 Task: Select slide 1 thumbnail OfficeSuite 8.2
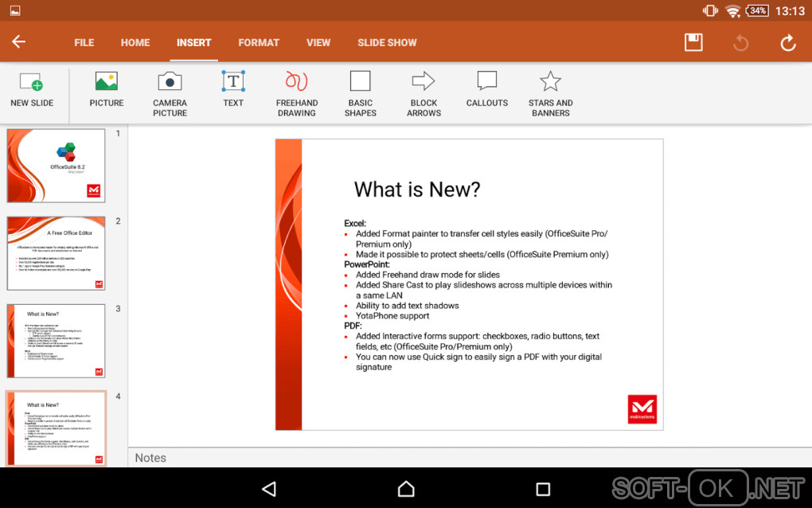[56, 166]
